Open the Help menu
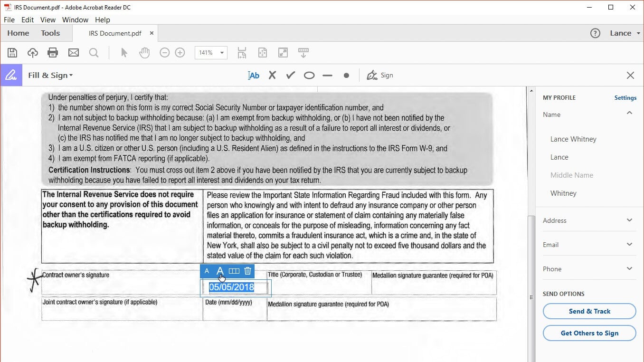Viewport: 644px width, 362px height. (103, 20)
